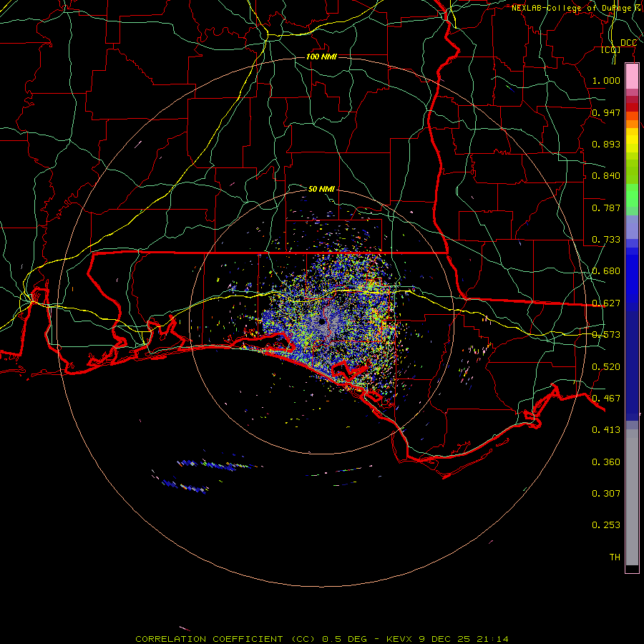This screenshot has width=644, height=644.
Task: Click the 0.627 scale value
Action: [606, 303]
